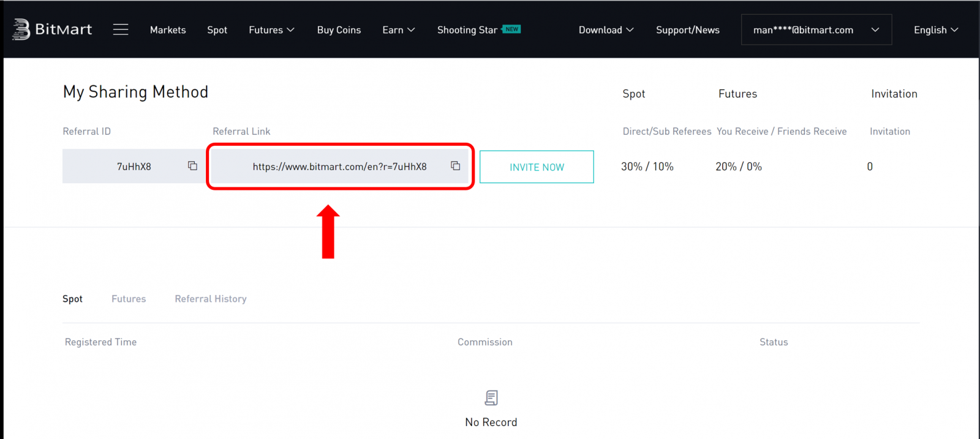Open the Download dropdown
Screen dimensions: 980x439
[x=606, y=30]
